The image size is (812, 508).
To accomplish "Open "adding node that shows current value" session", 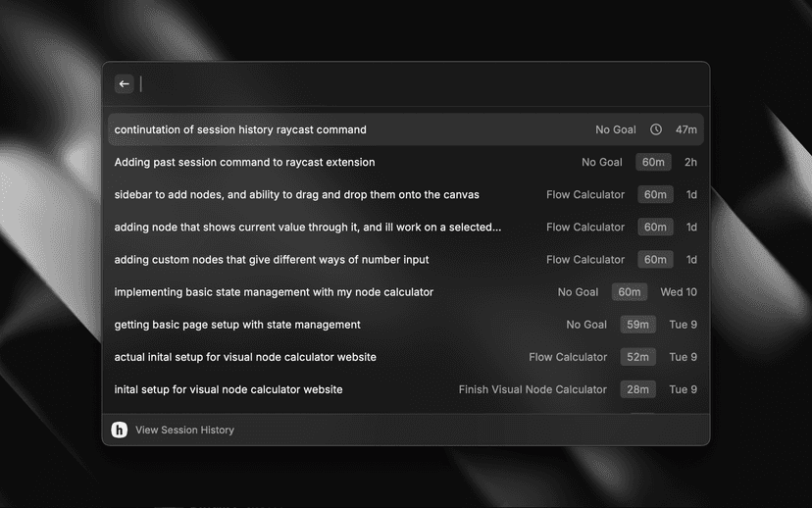I will 405,227.
